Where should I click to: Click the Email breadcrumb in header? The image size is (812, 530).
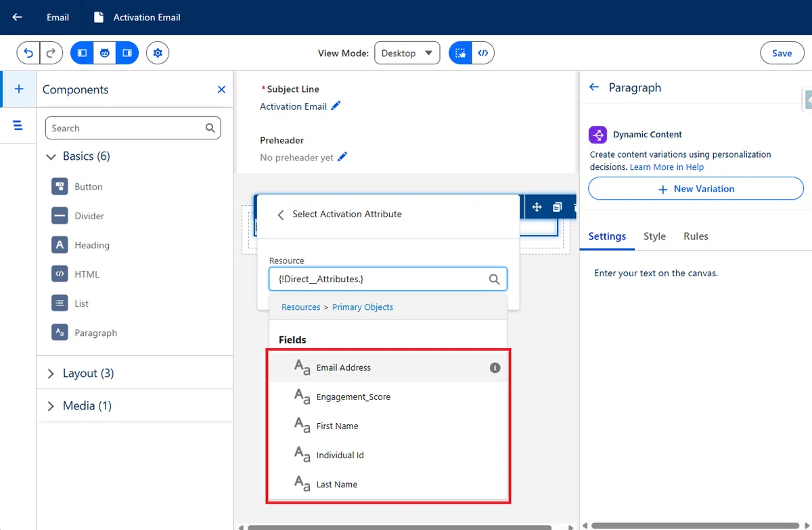click(x=58, y=18)
